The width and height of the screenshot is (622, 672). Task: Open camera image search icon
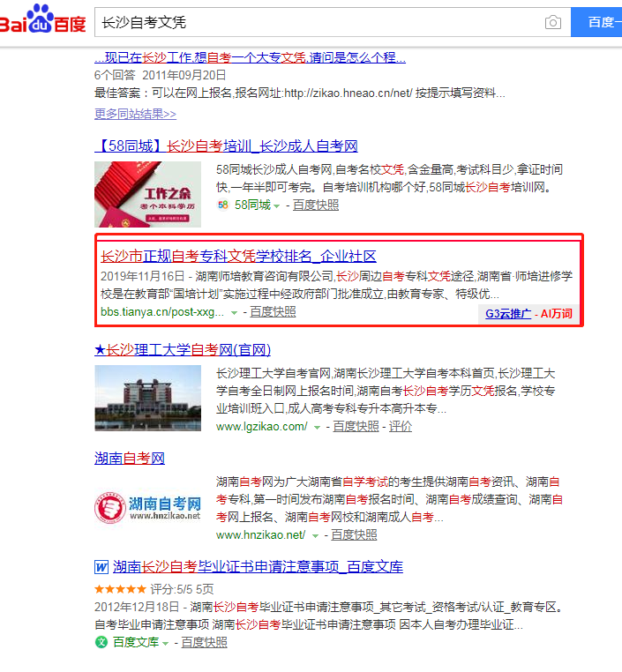click(x=552, y=22)
